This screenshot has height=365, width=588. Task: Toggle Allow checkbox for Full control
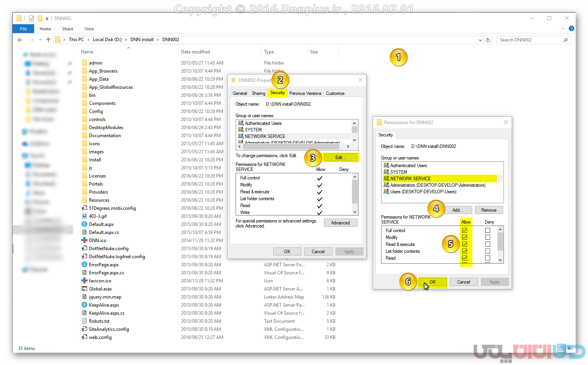[x=464, y=231]
